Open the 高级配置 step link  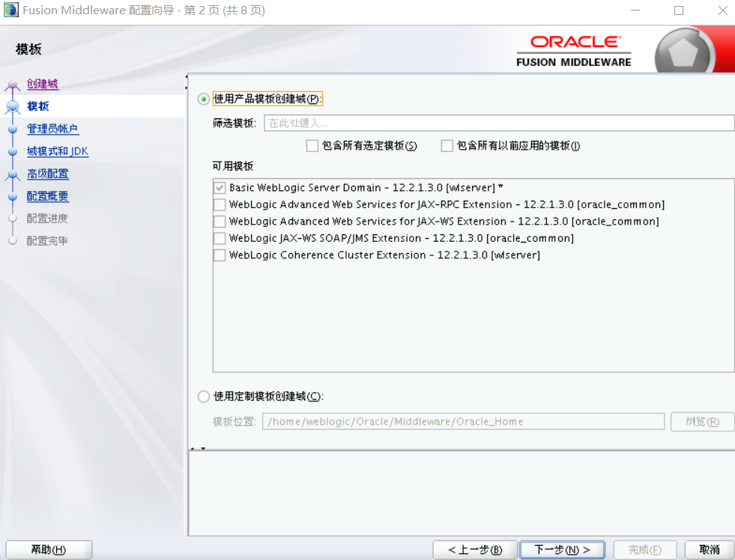[x=48, y=174]
